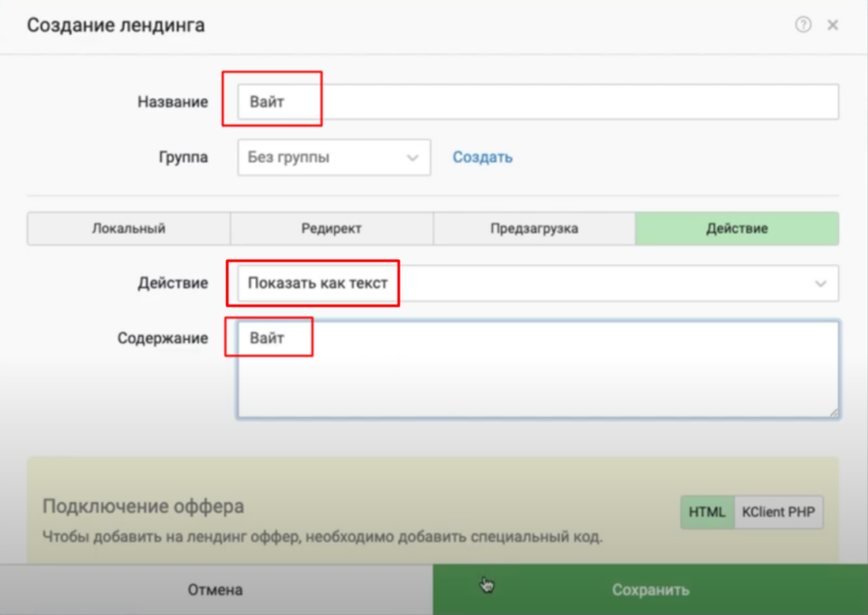Click the Отмена button
Screen dimensions: 868x615
(217, 589)
